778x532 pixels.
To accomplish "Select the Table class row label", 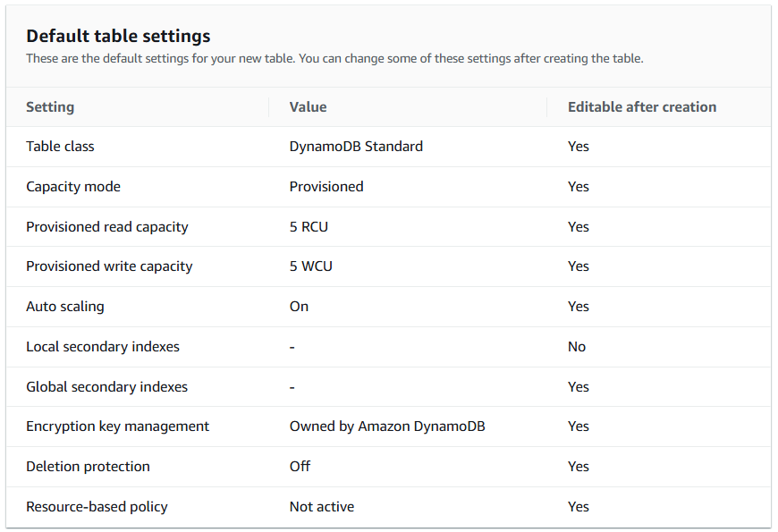I will tap(60, 147).
